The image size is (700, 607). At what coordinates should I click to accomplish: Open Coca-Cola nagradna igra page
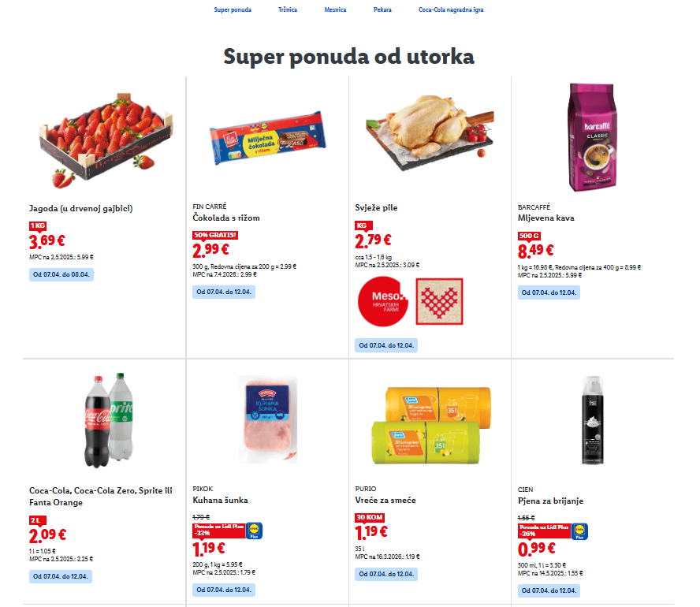click(x=451, y=10)
